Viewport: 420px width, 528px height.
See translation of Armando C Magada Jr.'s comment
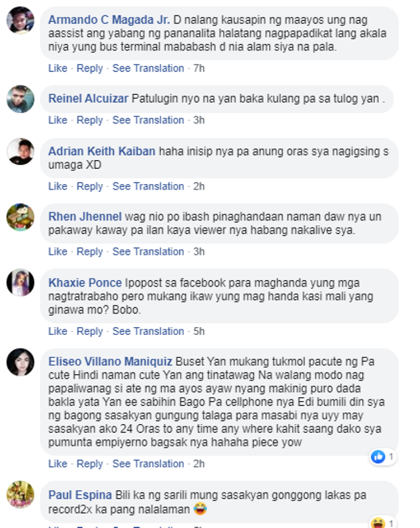(x=148, y=68)
